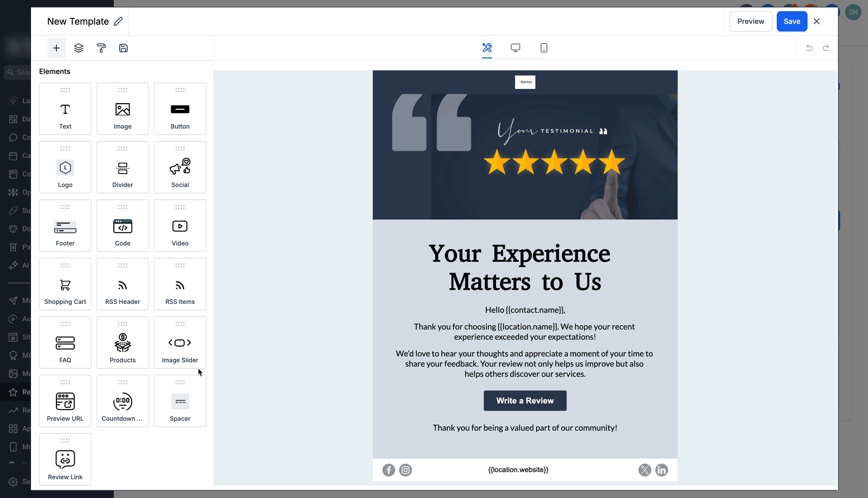Screen dimensions: 868x498
Task: Switch to mobile preview mode
Action: (544, 48)
